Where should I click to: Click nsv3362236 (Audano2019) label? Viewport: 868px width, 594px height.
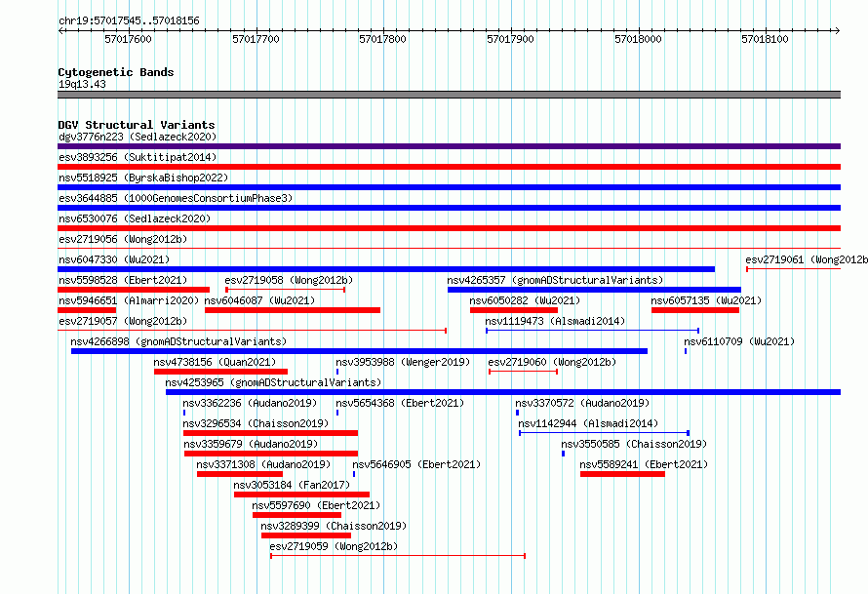pyautogui.click(x=250, y=403)
